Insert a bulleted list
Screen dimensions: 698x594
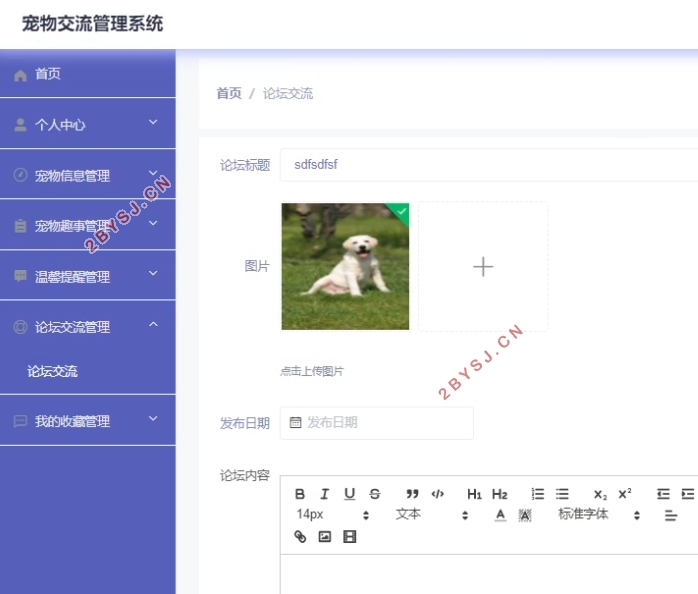(x=562, y=494)
